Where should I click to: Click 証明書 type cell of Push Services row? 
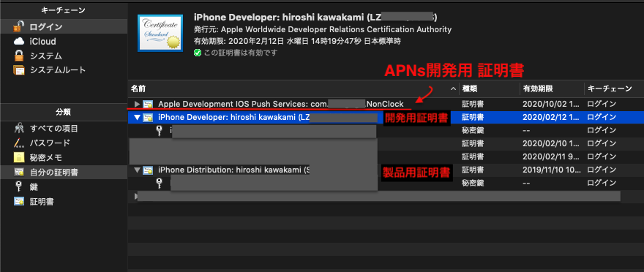473,105
